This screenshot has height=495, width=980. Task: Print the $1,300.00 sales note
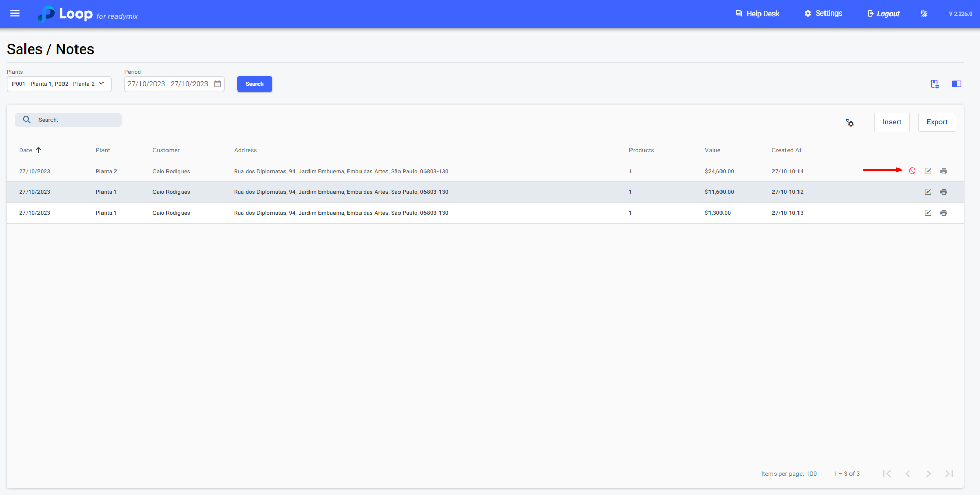(943, 213)
